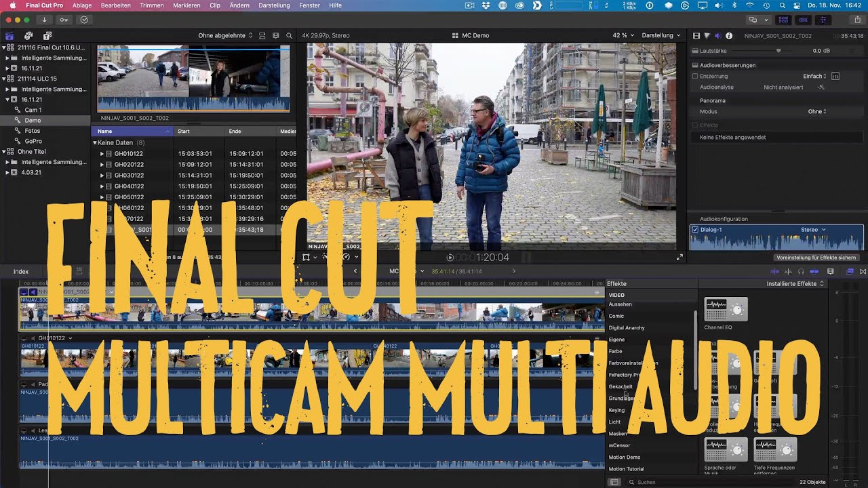Open the share export button

pyautogui.click(x=858, y=20)
